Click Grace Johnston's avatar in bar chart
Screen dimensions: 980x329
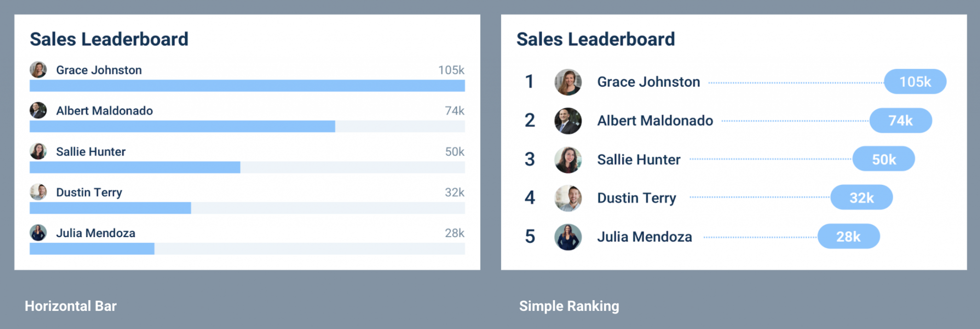pos(38,70)
